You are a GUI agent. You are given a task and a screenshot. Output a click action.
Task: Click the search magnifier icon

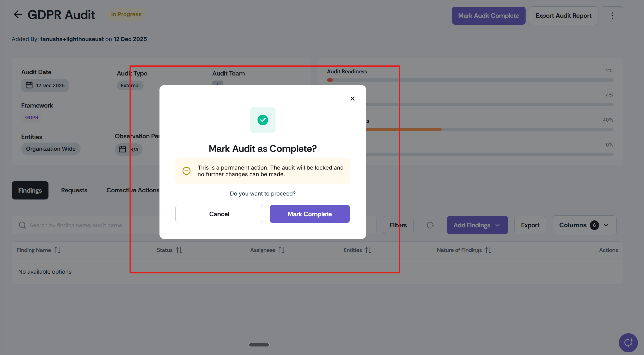(23, 225)
